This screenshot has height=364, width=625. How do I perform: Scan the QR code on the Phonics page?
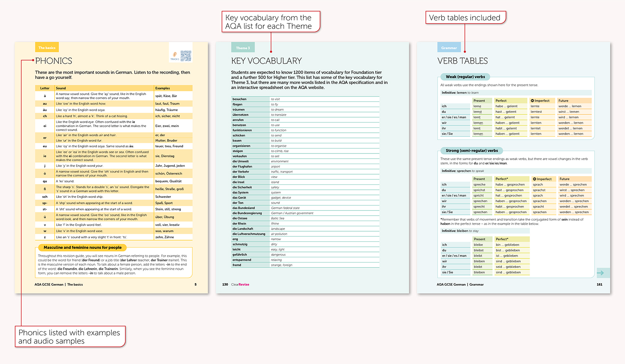[186, 56]
